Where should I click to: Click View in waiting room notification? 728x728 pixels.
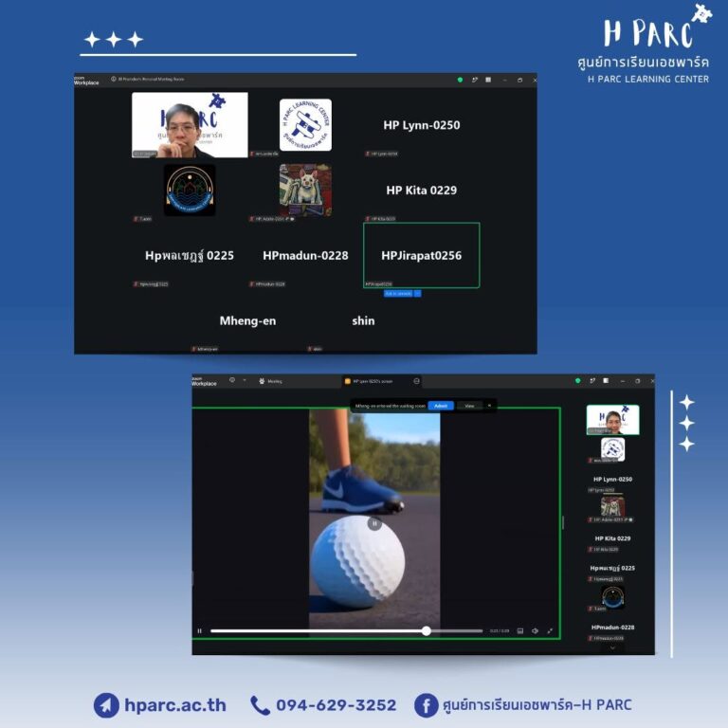[x=469, y=406]
